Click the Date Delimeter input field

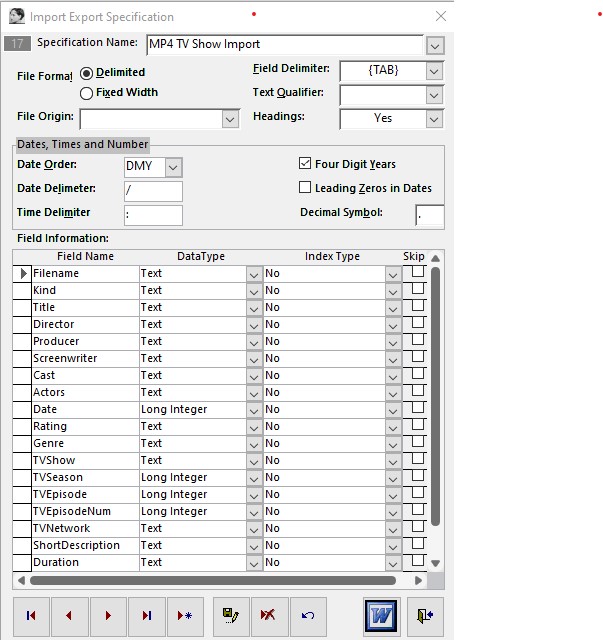click(x=154, y=191)
